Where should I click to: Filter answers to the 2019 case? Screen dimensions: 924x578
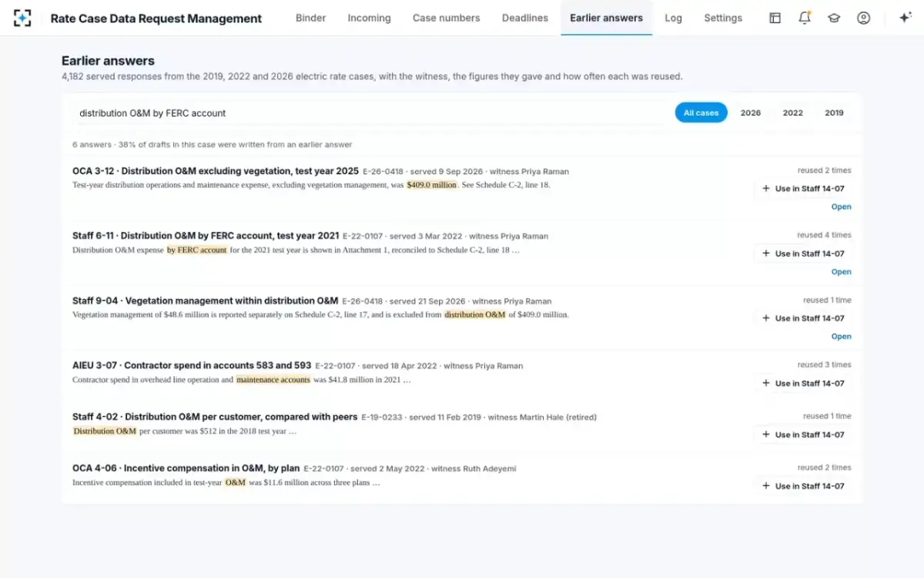(834, 113)
